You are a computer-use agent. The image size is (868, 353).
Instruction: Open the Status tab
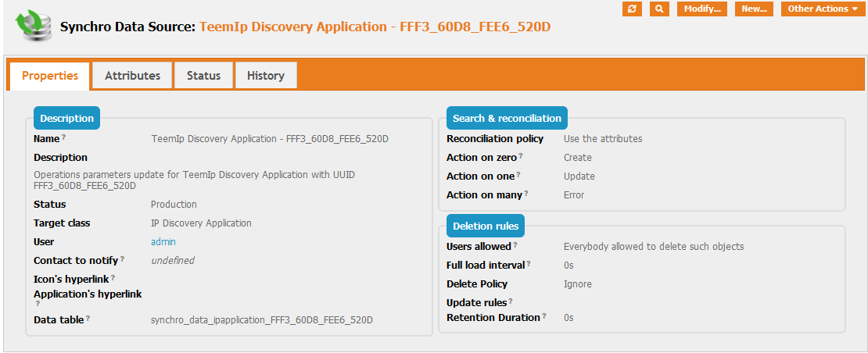click(203, 76)
